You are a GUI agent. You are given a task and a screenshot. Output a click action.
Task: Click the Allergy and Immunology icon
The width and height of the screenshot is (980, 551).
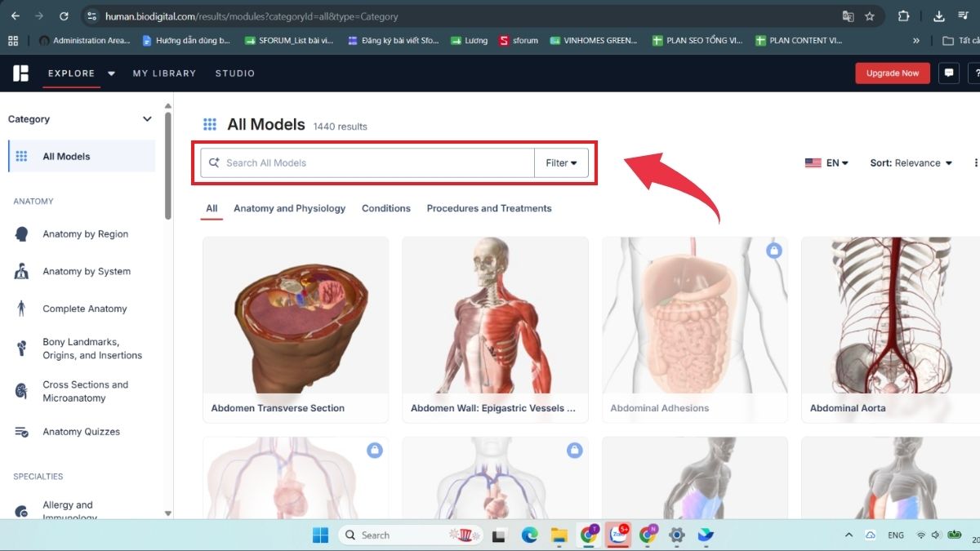point(22,511)
